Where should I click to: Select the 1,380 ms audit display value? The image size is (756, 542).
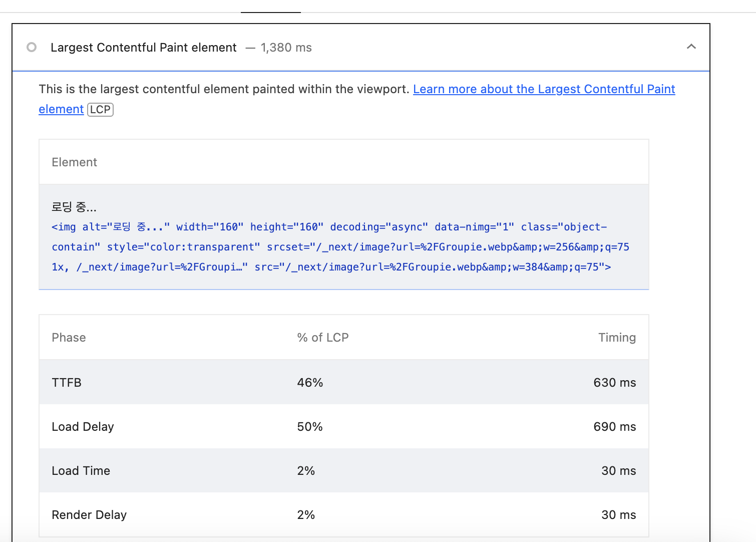(286, 48)
